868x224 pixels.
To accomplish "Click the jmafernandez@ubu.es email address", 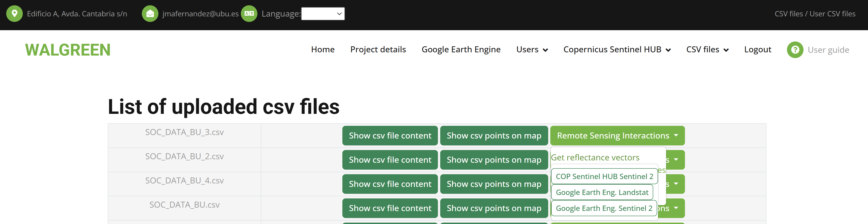I will 200,14.
